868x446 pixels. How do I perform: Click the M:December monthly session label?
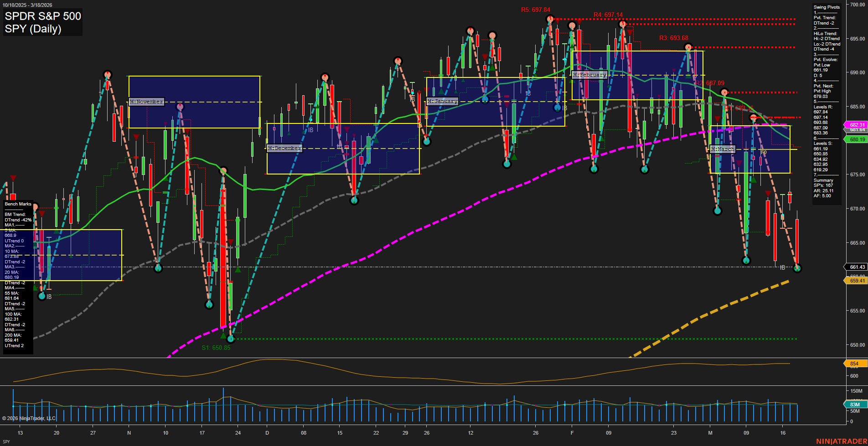[284, 148]
